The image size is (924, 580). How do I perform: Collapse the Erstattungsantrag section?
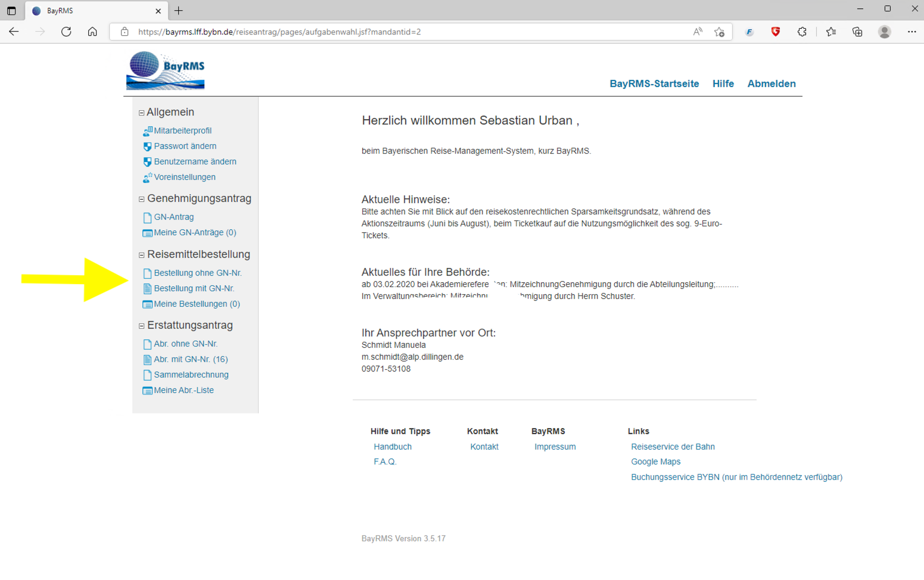click(142, 326)
